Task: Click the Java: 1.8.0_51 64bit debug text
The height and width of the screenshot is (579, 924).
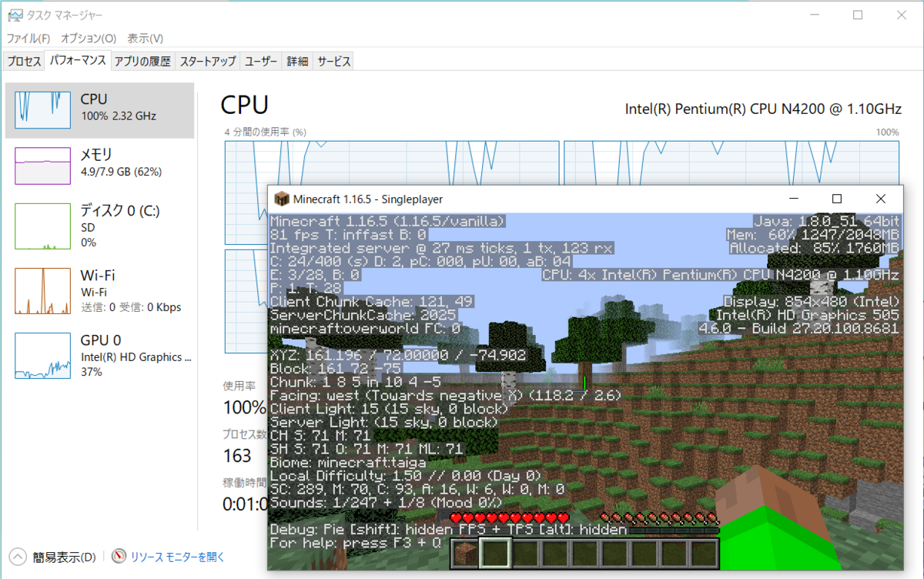Action: pos(826,221)
